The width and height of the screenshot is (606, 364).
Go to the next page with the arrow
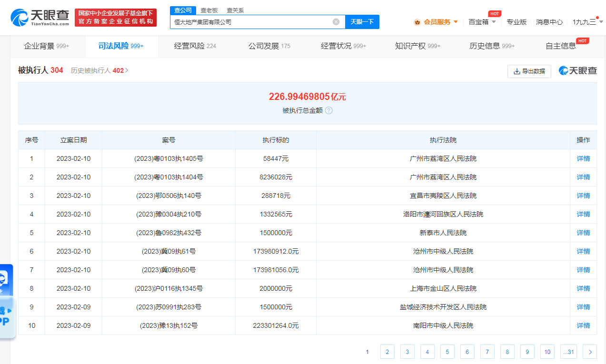click(590, 352)
